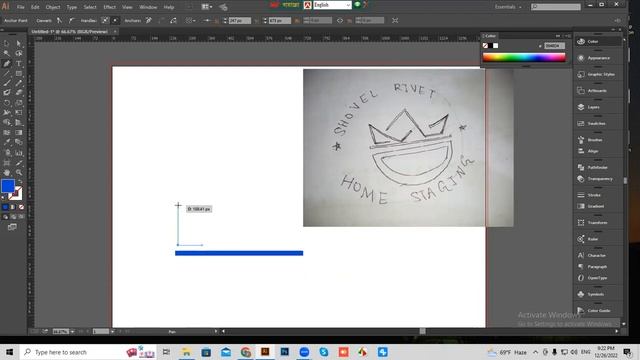The width and height of the screenshot is (640, 360).
Task: Toggle Hide handles for multiple anchors
Action: (x=115, y=20)
